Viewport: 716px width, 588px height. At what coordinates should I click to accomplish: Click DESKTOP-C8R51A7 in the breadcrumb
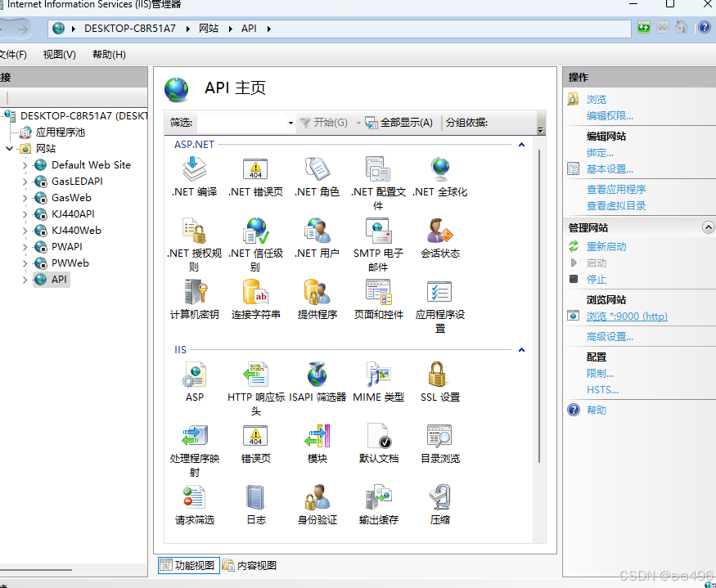pos(129,29)
